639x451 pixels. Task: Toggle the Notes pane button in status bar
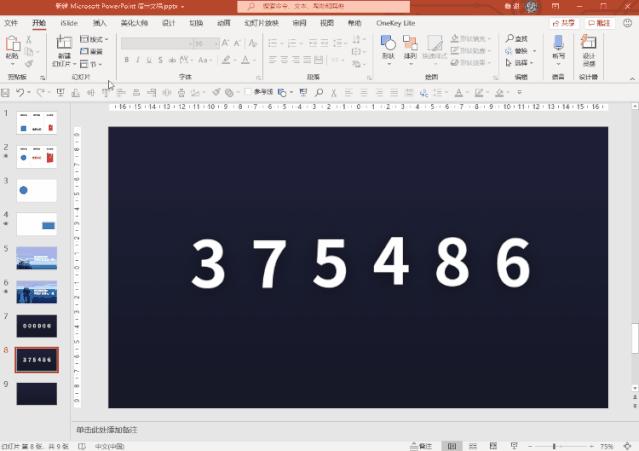coord(421,446)
